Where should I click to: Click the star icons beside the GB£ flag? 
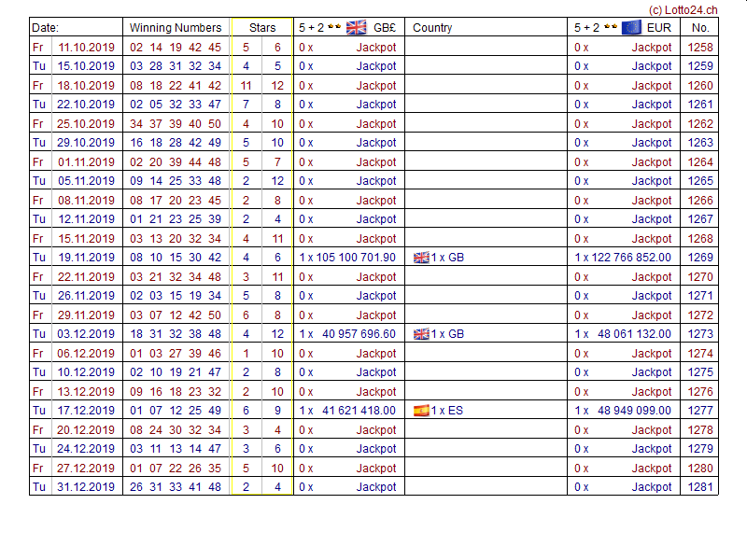click(x=334, y=27)
